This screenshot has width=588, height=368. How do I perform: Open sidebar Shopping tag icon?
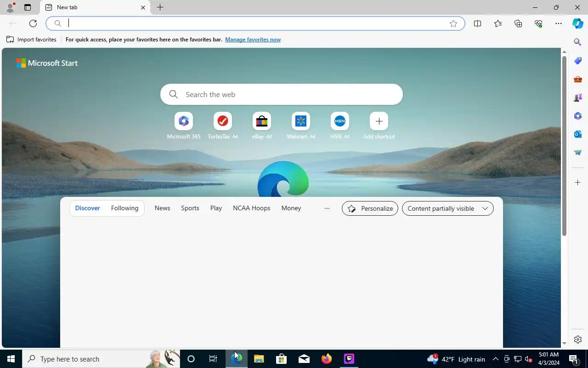coord(578,61)
